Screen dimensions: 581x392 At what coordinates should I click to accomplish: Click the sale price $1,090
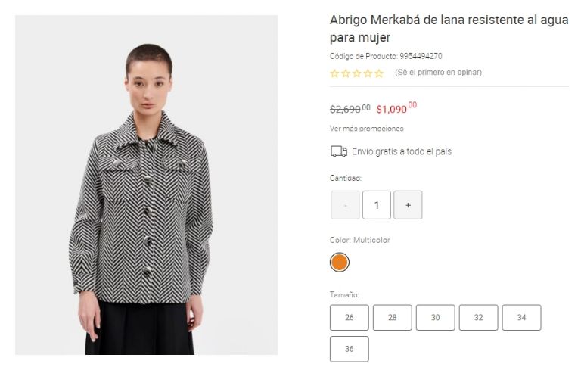click(396, 108)
